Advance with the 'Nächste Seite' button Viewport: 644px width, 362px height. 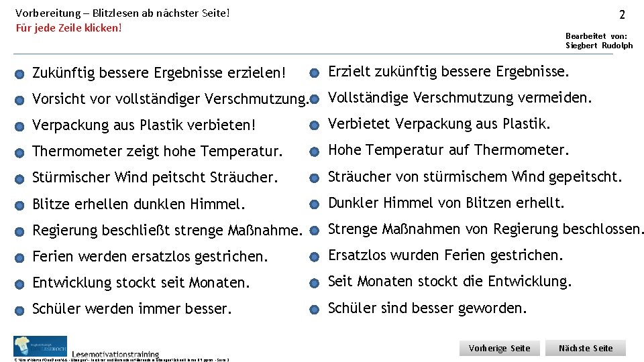[x=586, y=348]
